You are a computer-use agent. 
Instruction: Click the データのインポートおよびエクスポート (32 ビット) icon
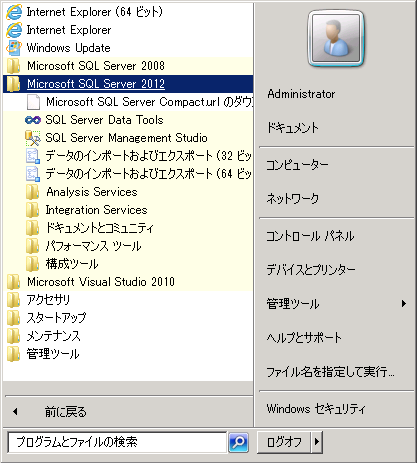point(33,156)
